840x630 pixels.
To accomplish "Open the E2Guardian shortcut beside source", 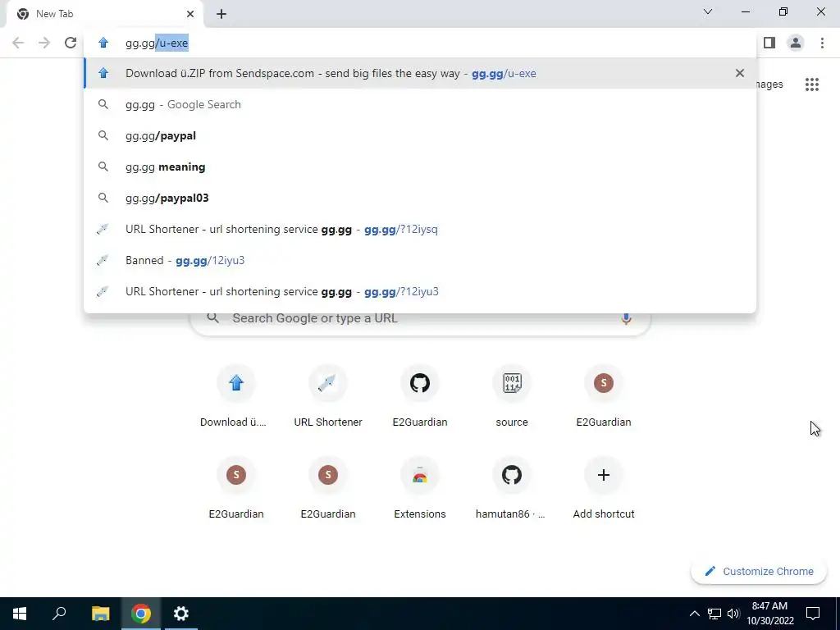I will (604, 396).
